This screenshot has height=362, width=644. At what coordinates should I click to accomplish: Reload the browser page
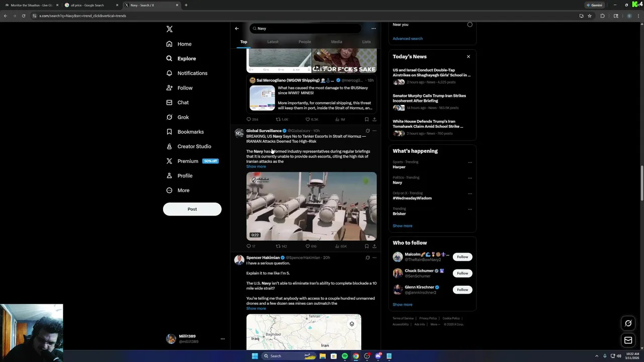(23, 16)
